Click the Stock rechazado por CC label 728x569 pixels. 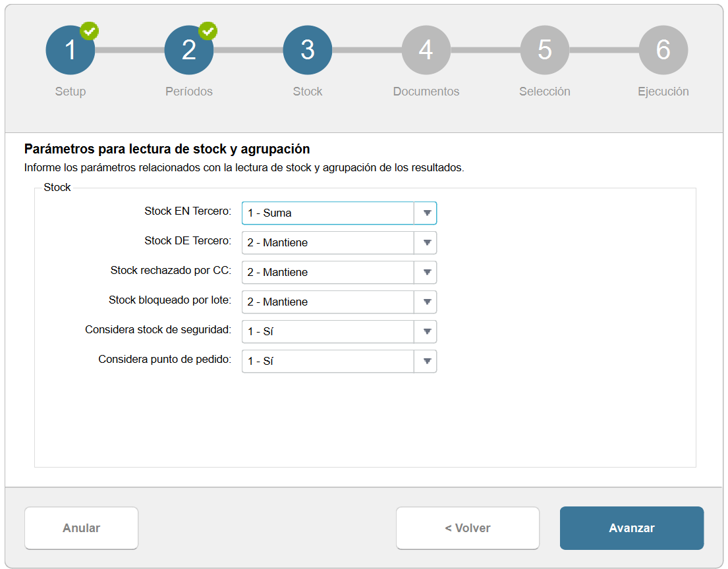coord(171,271)
